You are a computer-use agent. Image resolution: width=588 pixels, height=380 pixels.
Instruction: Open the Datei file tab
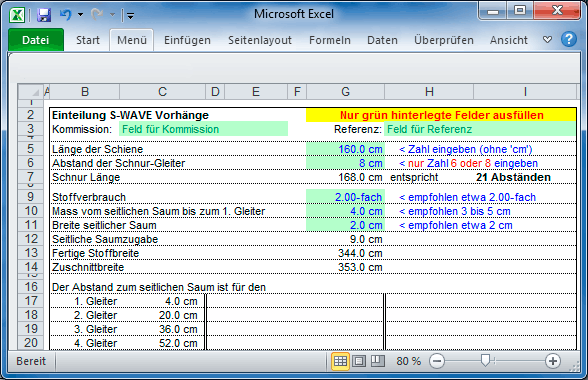pyautogui.click(x=36, y=40)
